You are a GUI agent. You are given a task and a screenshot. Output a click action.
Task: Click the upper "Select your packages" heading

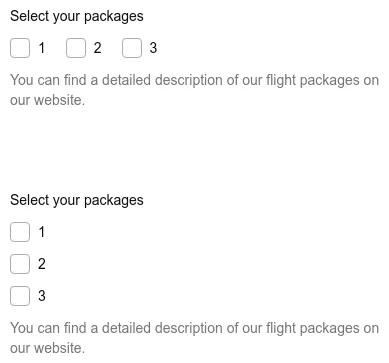[77, 17]
